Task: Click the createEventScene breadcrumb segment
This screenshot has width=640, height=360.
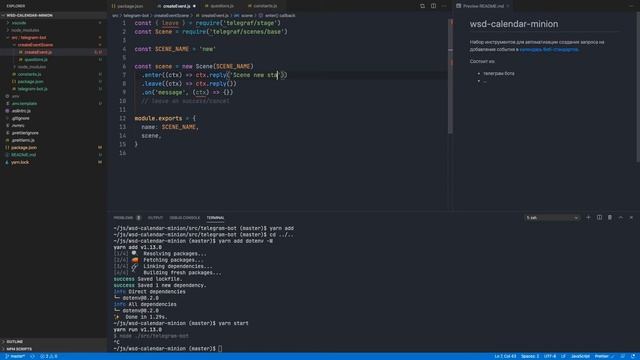Action: point(171,16)
